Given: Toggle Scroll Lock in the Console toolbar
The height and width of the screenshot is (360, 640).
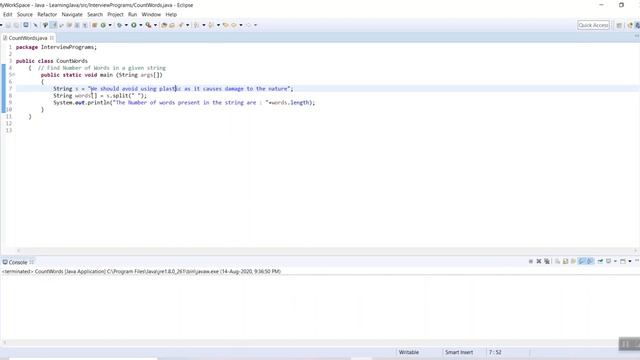Looking at the screenshot, I should 566,261.
